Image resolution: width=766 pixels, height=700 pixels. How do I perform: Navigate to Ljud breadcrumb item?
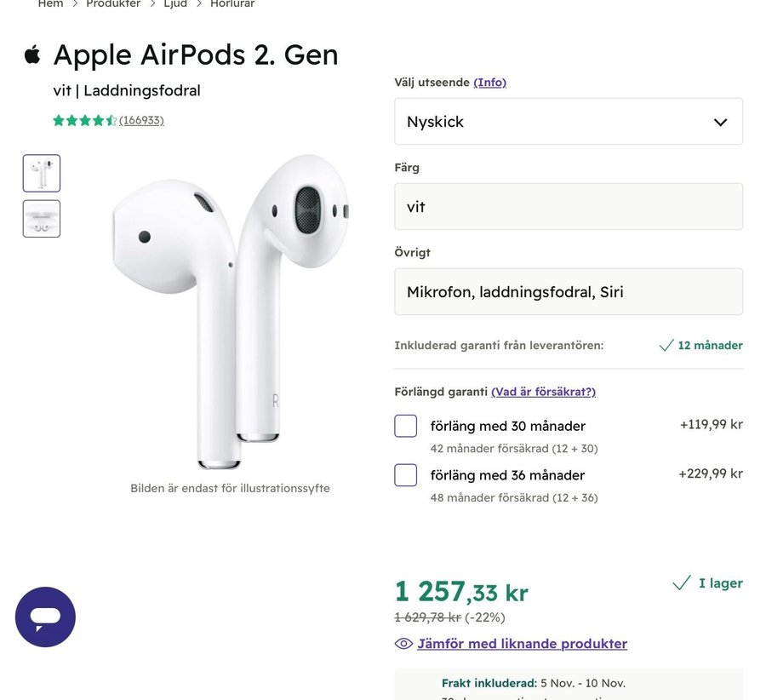[175, 4]
